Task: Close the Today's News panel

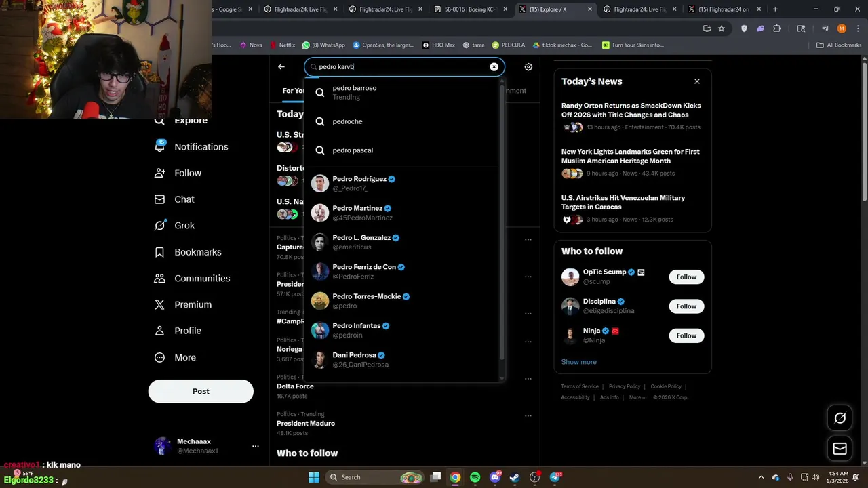Action: 696,81
